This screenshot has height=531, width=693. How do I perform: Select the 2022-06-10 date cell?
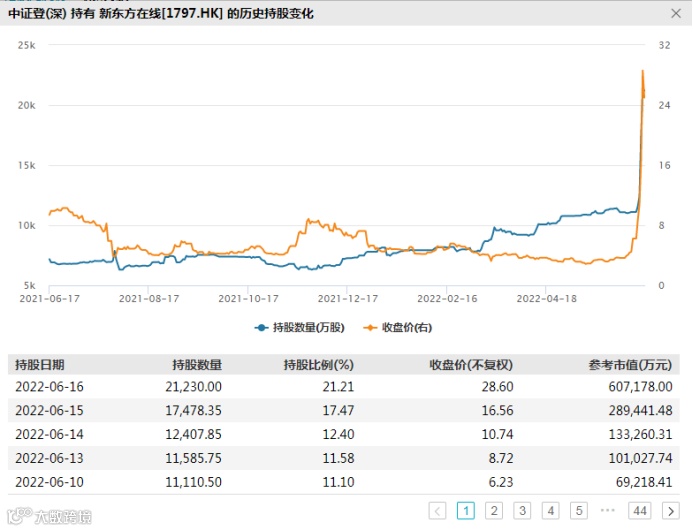click(x=50, y=482)
